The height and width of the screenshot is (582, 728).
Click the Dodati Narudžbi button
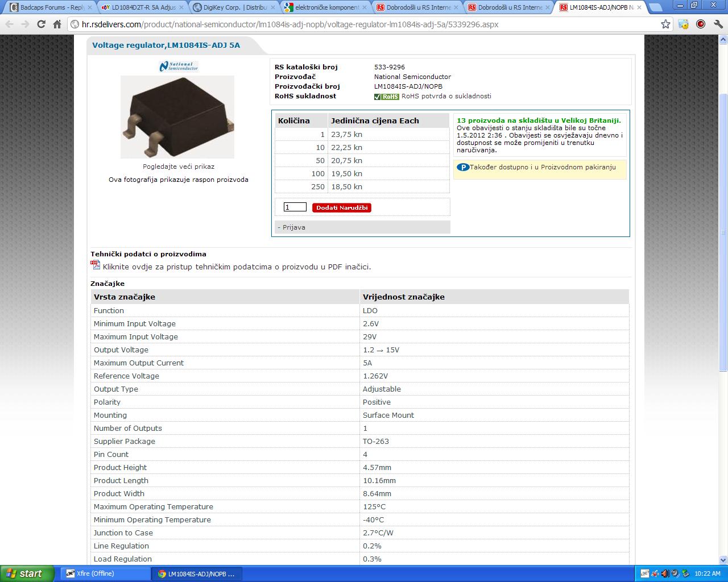[342, 207]
